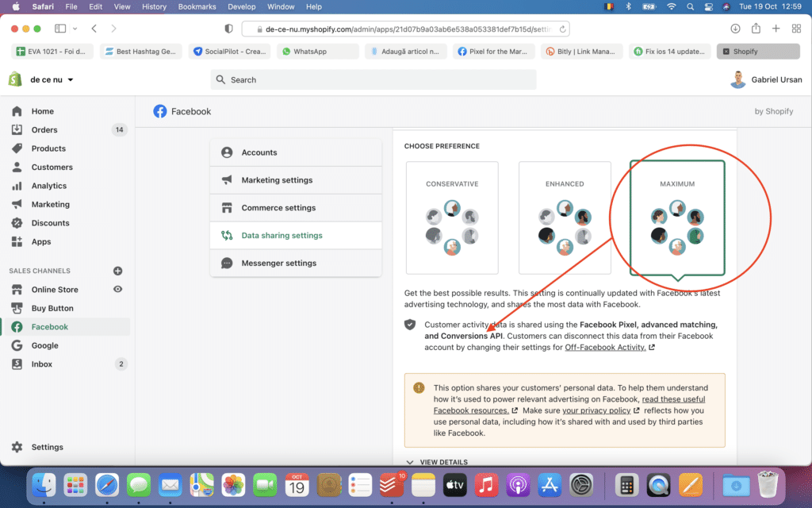Choose Maximum data sharing preference
Viewport: 812px width, 508px height.
coord(677,217)
